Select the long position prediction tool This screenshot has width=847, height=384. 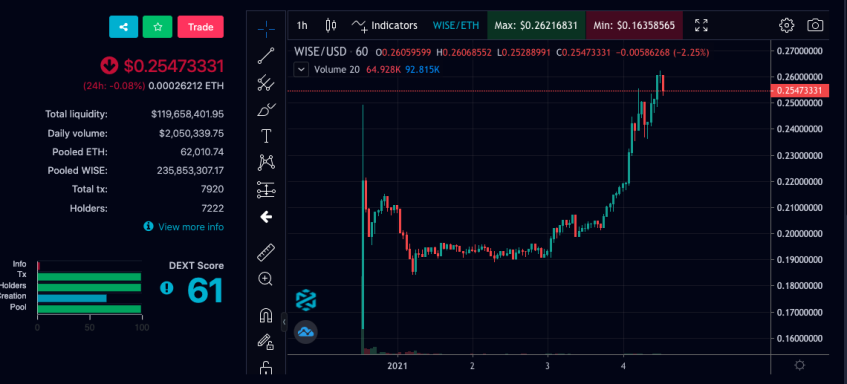tap(266, 190)
